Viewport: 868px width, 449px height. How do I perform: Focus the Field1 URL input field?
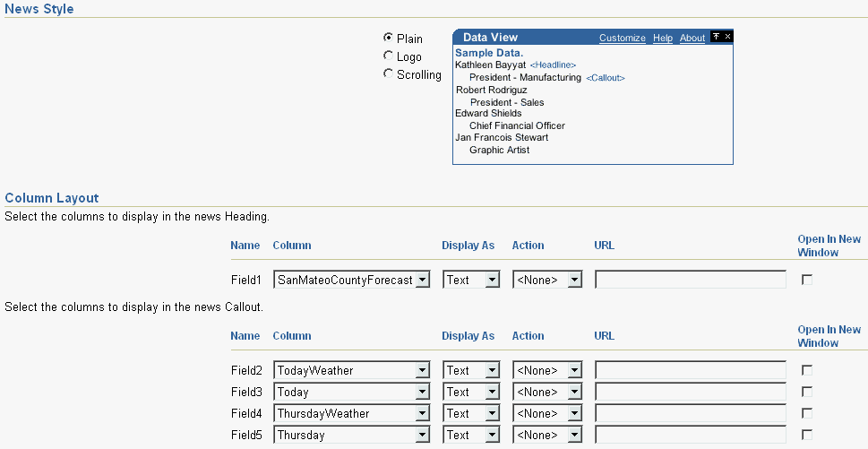coord(691,280)
